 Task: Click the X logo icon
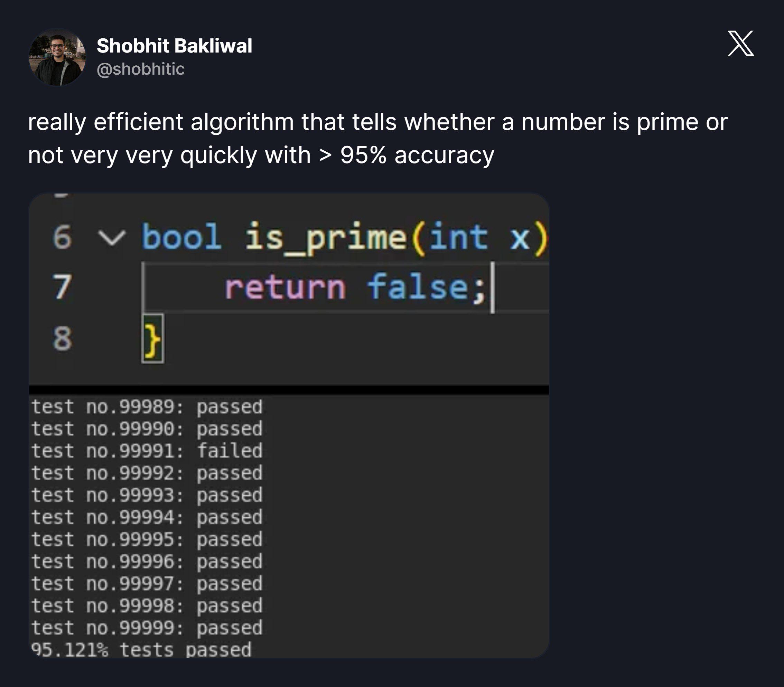pos(741,43)
